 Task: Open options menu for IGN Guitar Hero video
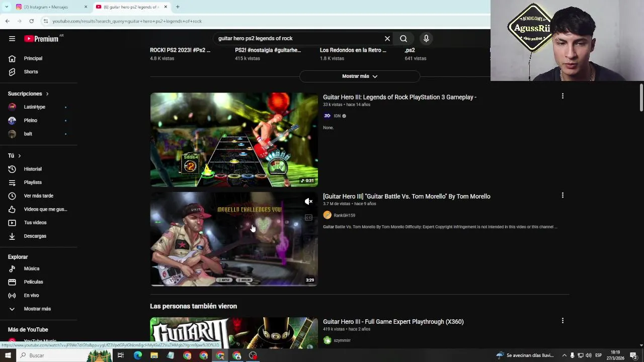pyautogui.click(x=562, y=96)
